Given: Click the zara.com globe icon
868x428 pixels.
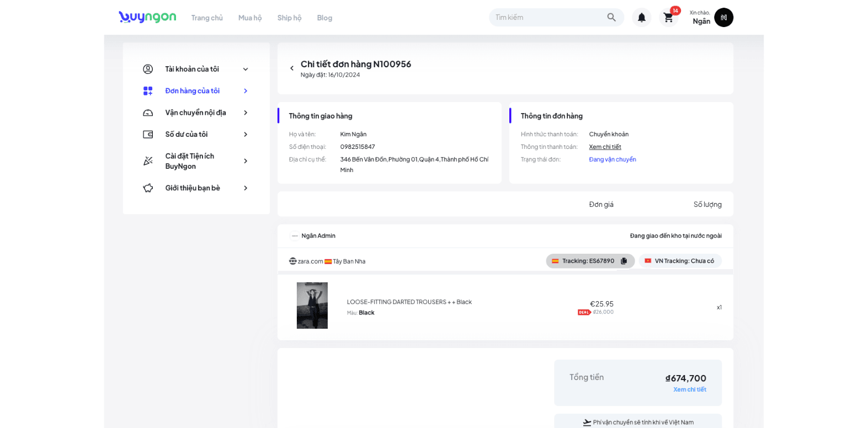Looking at the screenshot, I should tap(293, 261).
